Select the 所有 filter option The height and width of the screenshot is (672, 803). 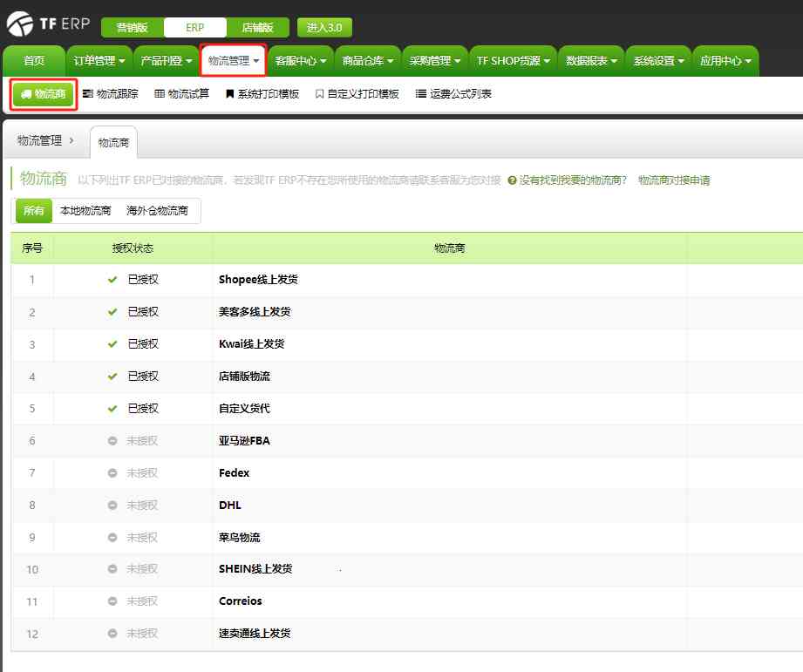click(x=34, y=210)
